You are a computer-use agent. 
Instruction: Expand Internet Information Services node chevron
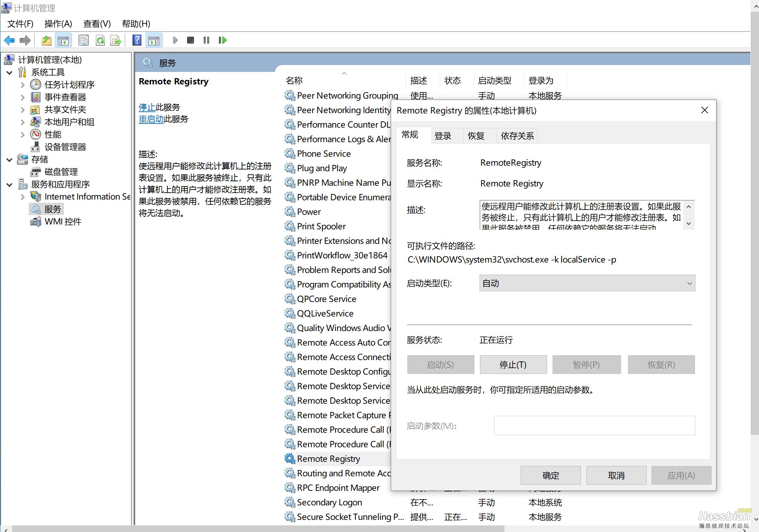pos(22,197)
